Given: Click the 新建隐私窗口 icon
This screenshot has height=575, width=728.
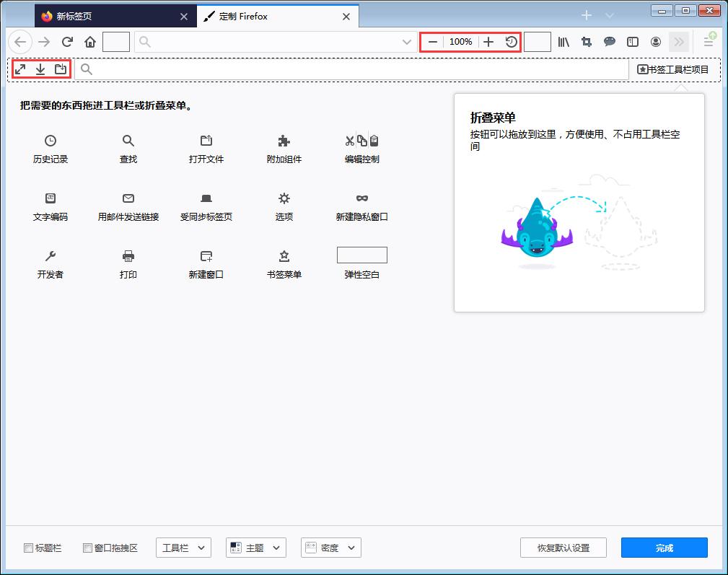Looking at the screenshot, I should [361, 198].
